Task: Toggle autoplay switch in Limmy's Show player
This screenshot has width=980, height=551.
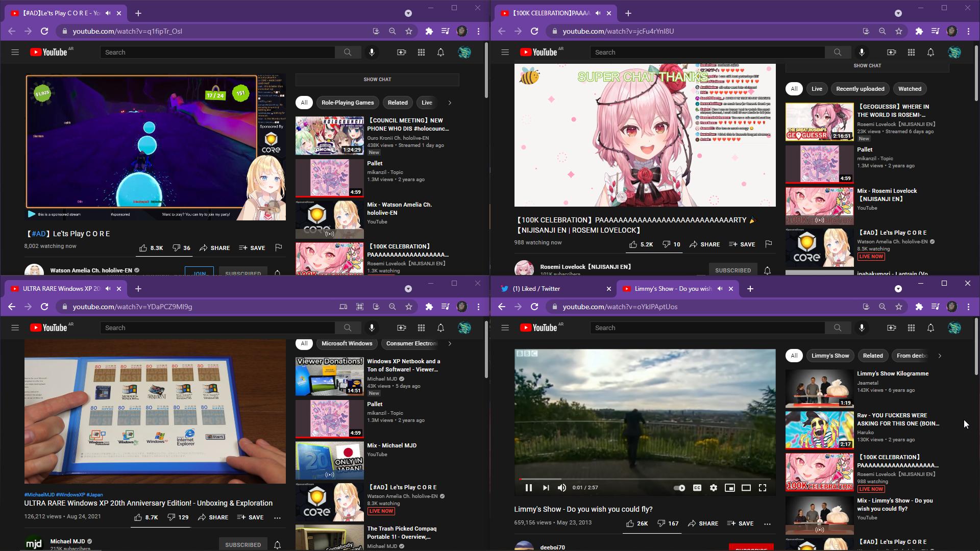Action: click(x=679, y=488)
